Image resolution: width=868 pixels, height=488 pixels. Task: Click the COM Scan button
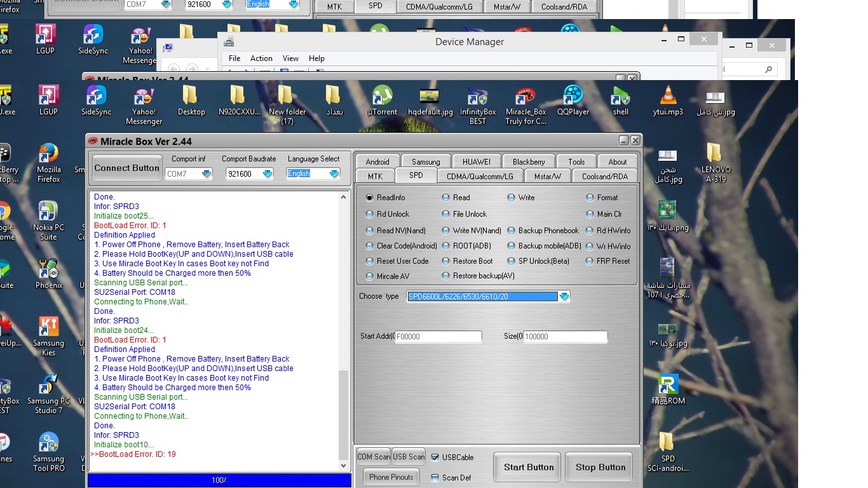click(374, 456)
